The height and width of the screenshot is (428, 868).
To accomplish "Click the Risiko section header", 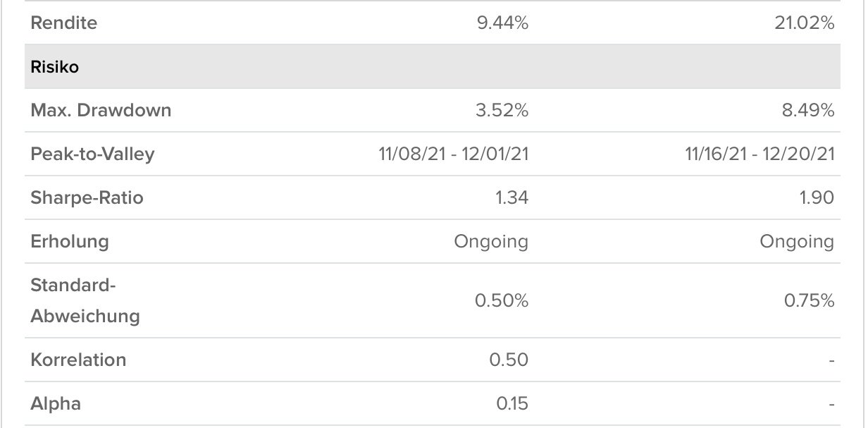I will (54, 68).
